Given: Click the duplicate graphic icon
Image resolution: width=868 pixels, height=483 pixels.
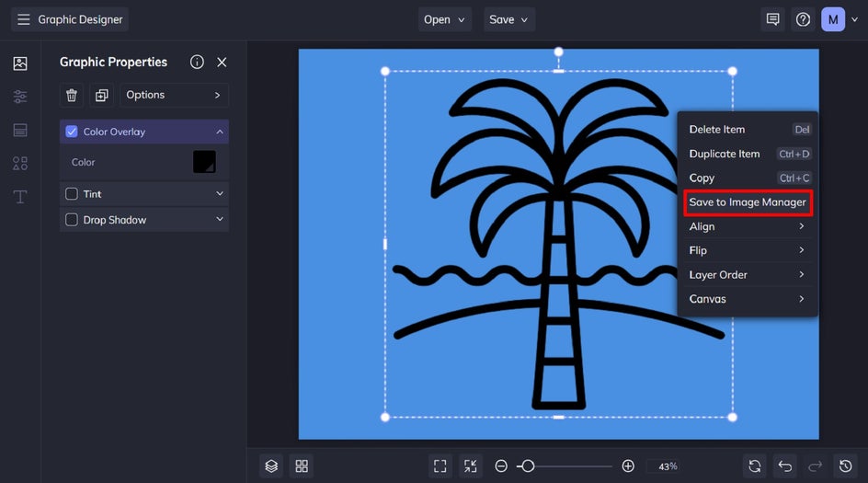Looking at the screenshot, I should pyautogui.click(x=101, y=95).
